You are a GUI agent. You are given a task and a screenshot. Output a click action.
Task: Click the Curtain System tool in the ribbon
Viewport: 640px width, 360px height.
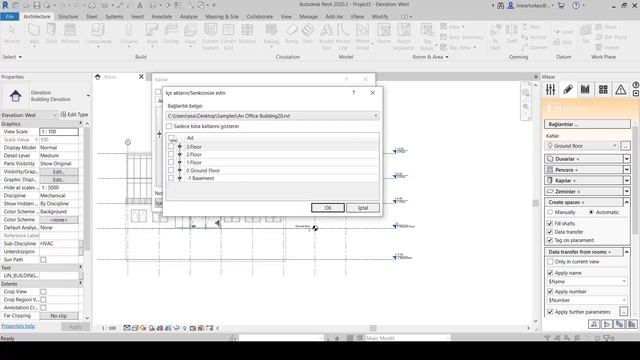pyautogui.click(x=210, y=36)
